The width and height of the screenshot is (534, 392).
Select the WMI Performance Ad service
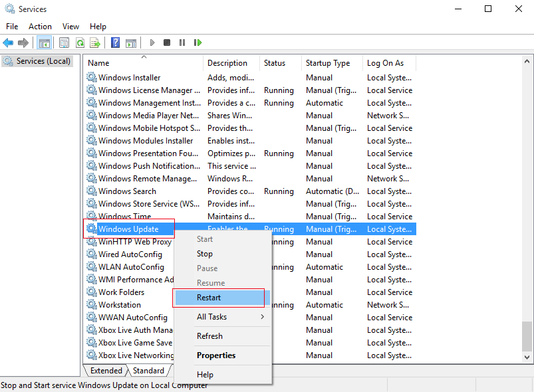(136, 279)
